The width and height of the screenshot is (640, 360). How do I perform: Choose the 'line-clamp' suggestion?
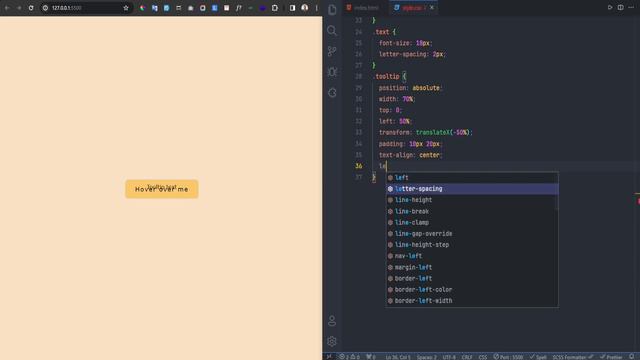[x=472, y=222]
